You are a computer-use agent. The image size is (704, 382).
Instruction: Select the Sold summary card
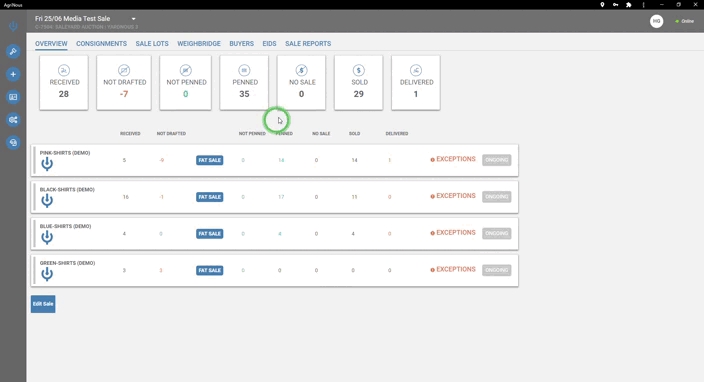click(x=358, y=83)
